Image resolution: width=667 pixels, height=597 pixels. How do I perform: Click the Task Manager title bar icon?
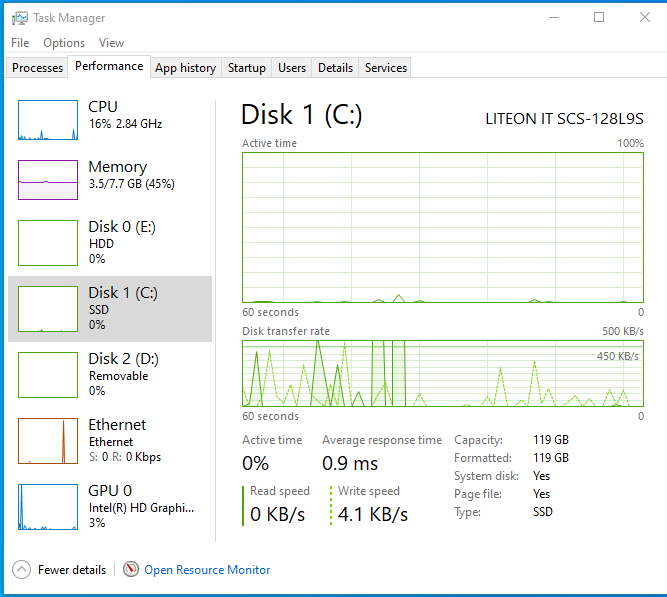coord(18,18)
